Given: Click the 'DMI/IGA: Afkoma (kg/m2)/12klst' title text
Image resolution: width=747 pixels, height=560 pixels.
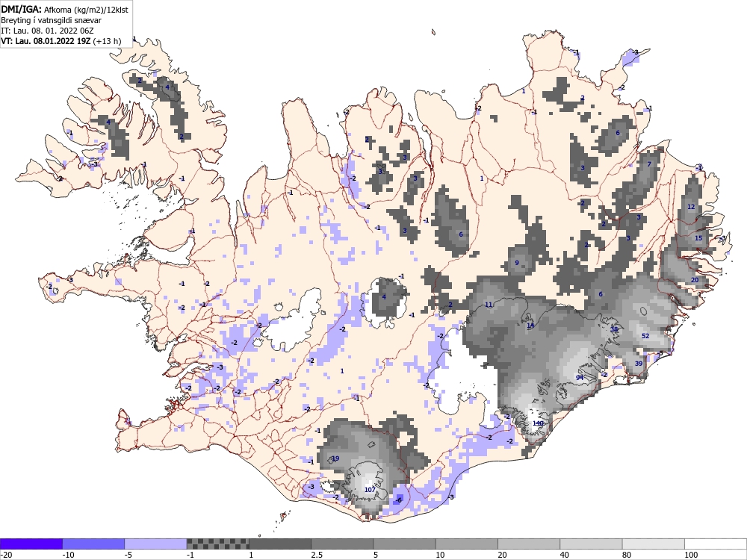Looking at the screenshot, I should click(x=64, y=9).
